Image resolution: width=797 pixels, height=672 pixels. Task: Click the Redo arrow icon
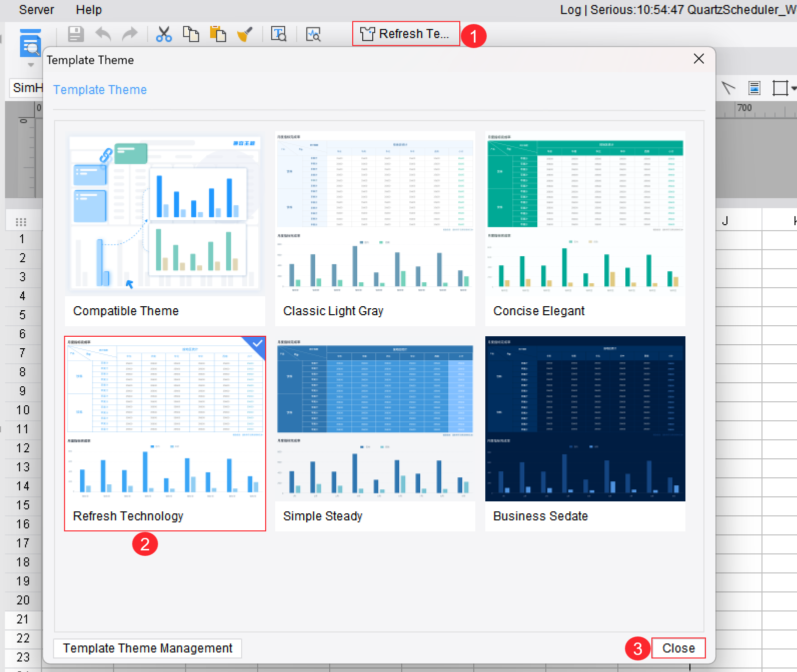[130, 34]
